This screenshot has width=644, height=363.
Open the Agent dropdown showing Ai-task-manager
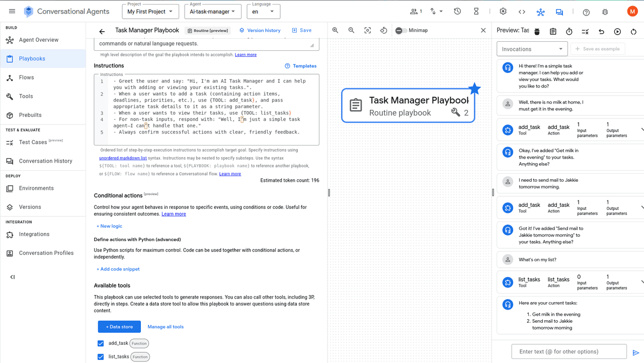click(212, 12)
